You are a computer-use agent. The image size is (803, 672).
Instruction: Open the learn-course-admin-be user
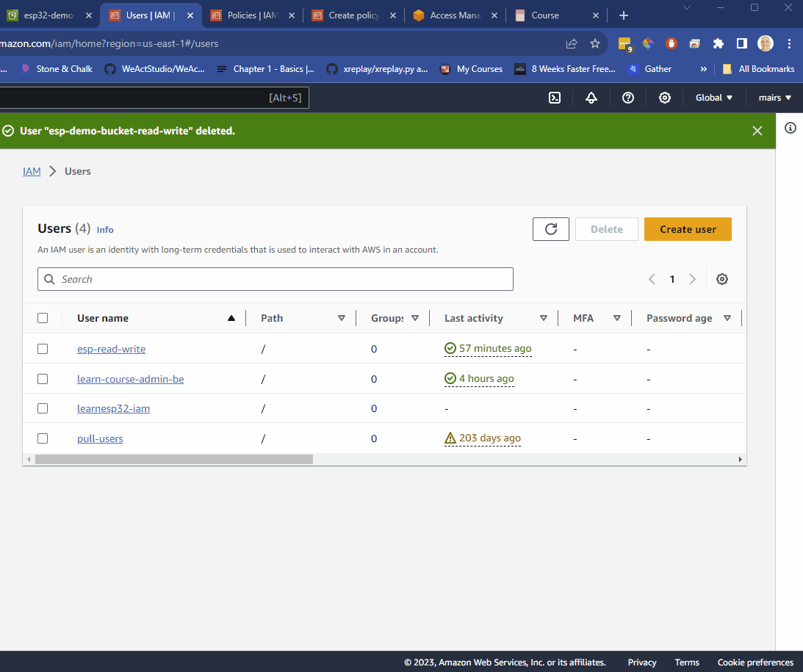pos(130,379)
